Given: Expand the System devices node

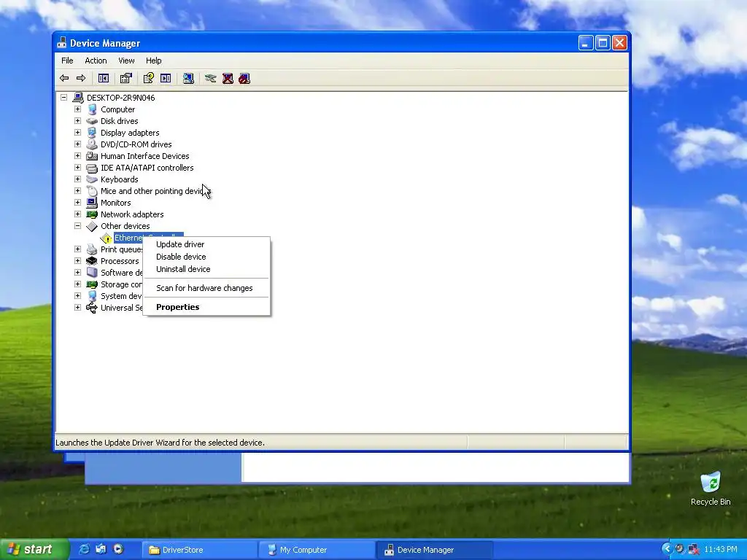Looking at the screenshot, I should pos(77,296).
